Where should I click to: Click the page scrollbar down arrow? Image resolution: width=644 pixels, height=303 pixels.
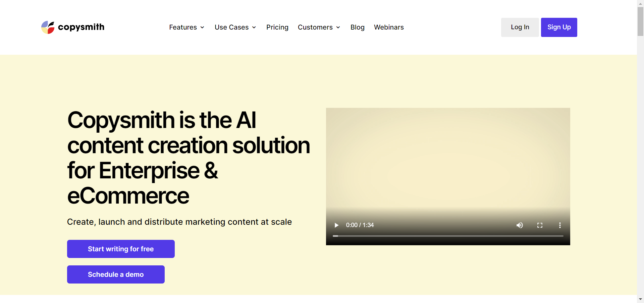click(641, 299)
